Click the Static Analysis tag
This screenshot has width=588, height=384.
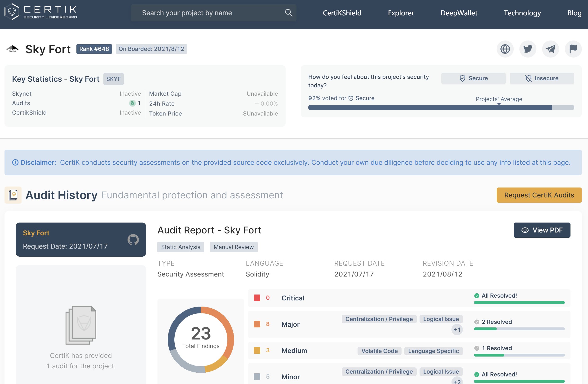[x=181, y=247]
